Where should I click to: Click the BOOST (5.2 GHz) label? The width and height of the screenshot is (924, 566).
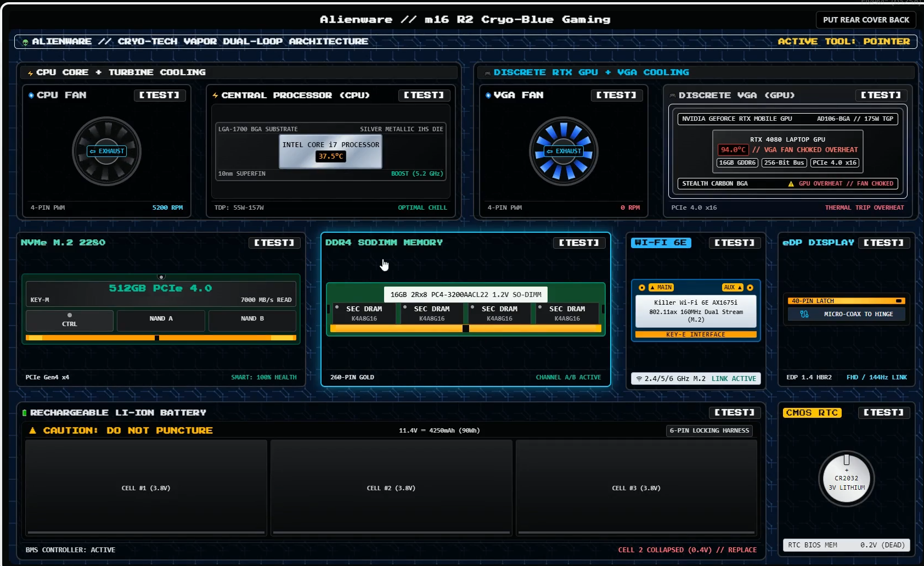tap(417, 173)
